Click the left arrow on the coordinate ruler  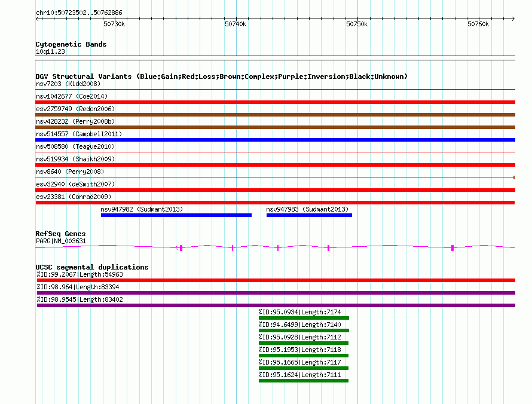point(38,19)
